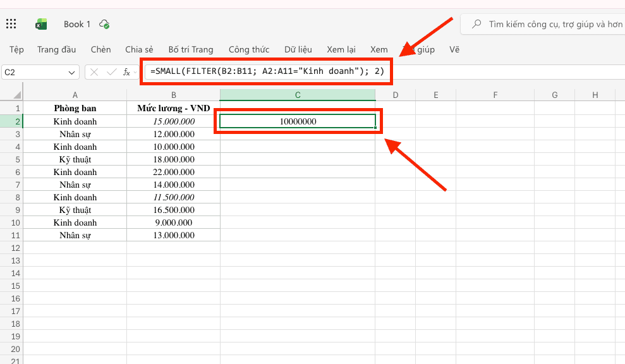
Task: Open the app launcher grid
Action: coord(11,24)
